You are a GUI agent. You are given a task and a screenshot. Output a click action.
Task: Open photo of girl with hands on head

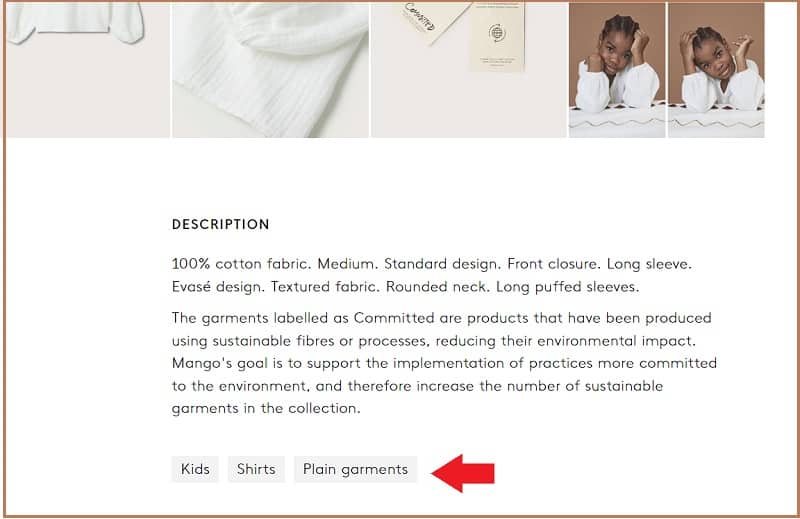coord(716,70)
